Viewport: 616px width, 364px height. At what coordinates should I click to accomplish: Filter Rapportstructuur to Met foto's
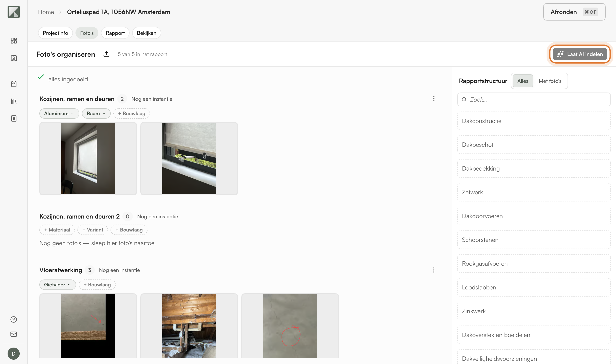(x=550, y=81)
